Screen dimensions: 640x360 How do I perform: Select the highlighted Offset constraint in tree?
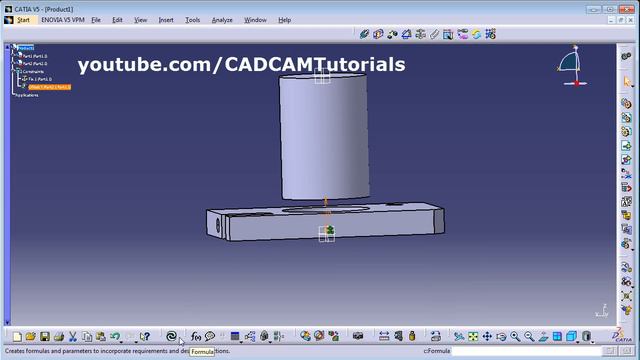coord(49,87)
